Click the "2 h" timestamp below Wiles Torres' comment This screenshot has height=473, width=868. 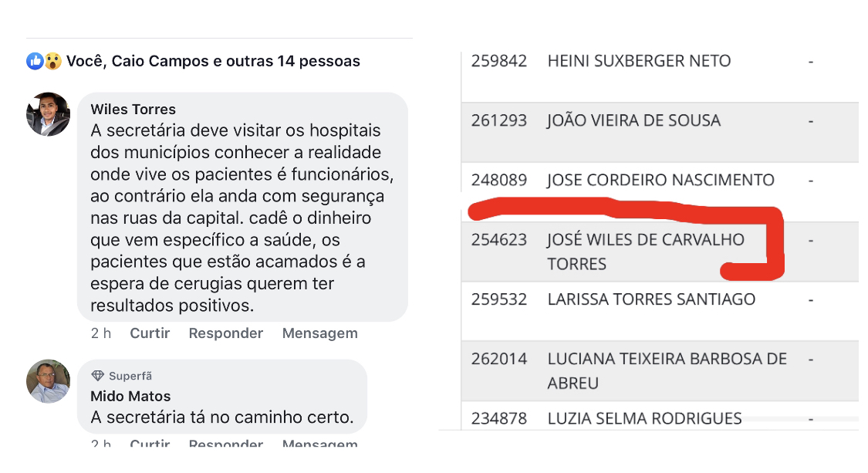pyautogui.click(x=101, y=333)
